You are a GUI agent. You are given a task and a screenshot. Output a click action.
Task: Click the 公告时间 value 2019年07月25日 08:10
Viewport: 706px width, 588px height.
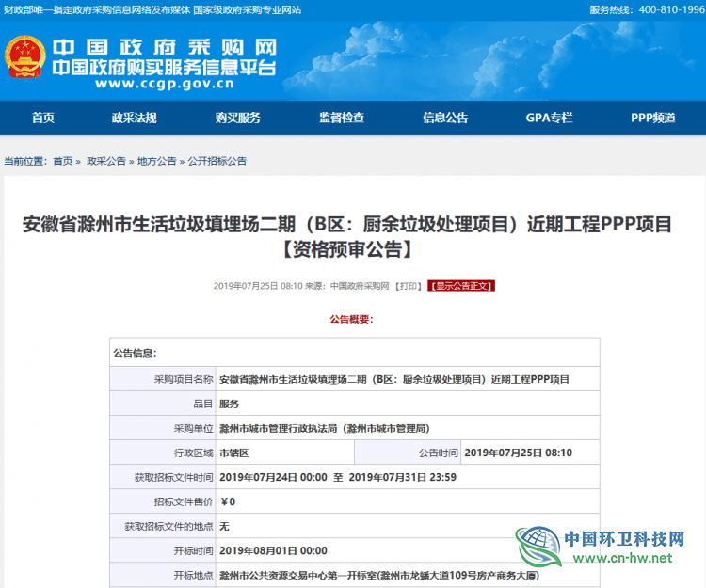point(519,453)
